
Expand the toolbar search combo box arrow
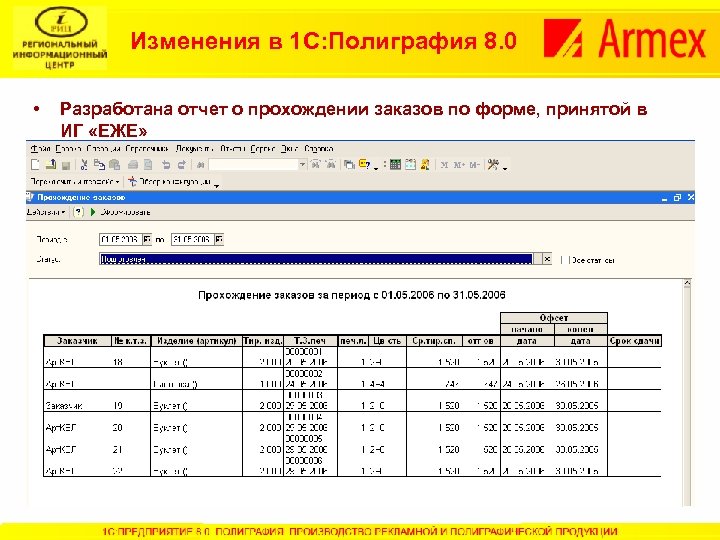pos(303,164)
